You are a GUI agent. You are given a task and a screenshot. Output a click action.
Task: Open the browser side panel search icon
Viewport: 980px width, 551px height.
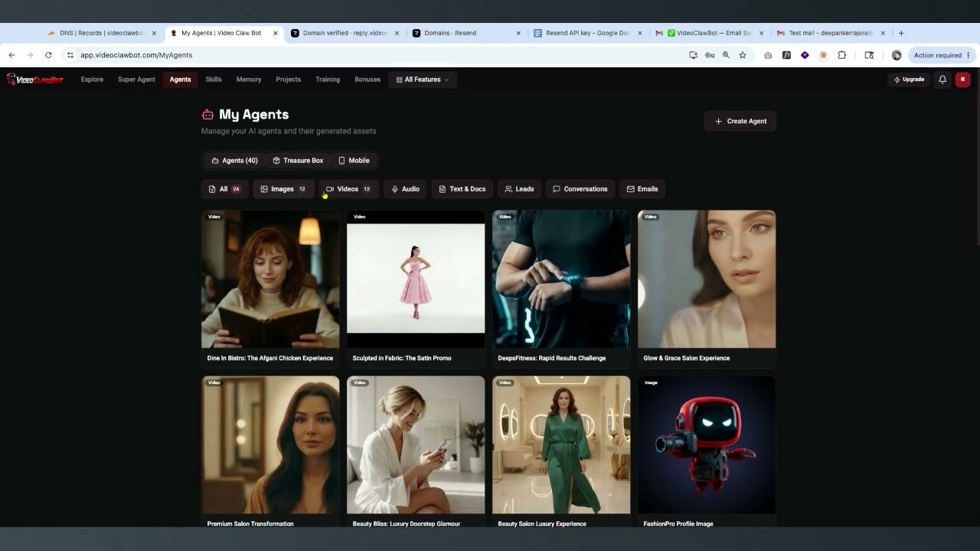pos(869,55)
